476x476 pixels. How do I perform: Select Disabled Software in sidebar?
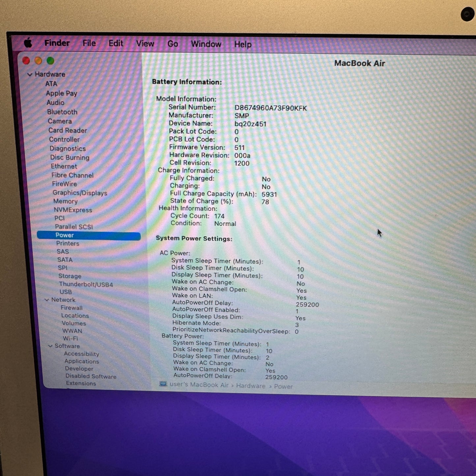click(91, 376)
